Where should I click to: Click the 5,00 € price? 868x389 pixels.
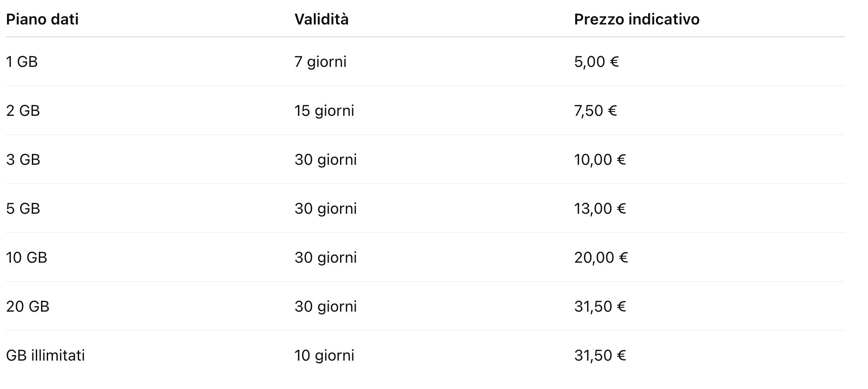[x=596, y=62]
